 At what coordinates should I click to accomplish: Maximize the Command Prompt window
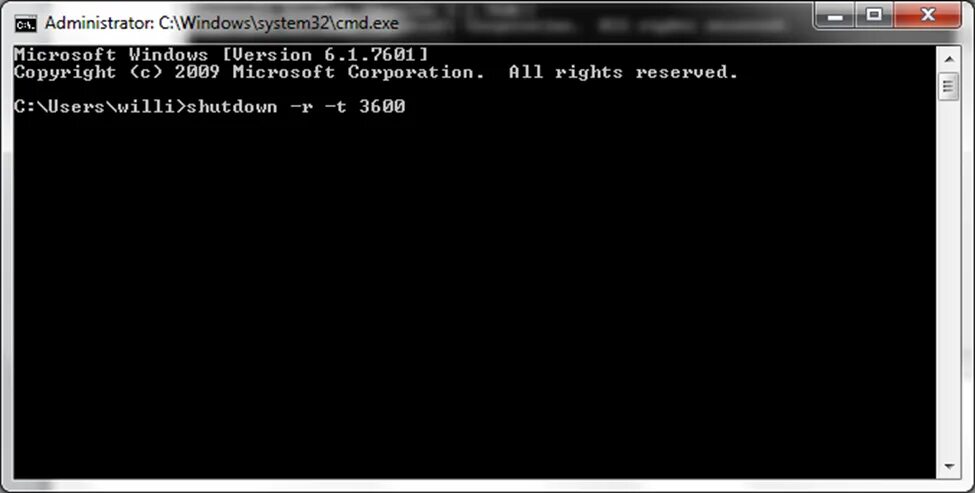(x=874, y=15)
